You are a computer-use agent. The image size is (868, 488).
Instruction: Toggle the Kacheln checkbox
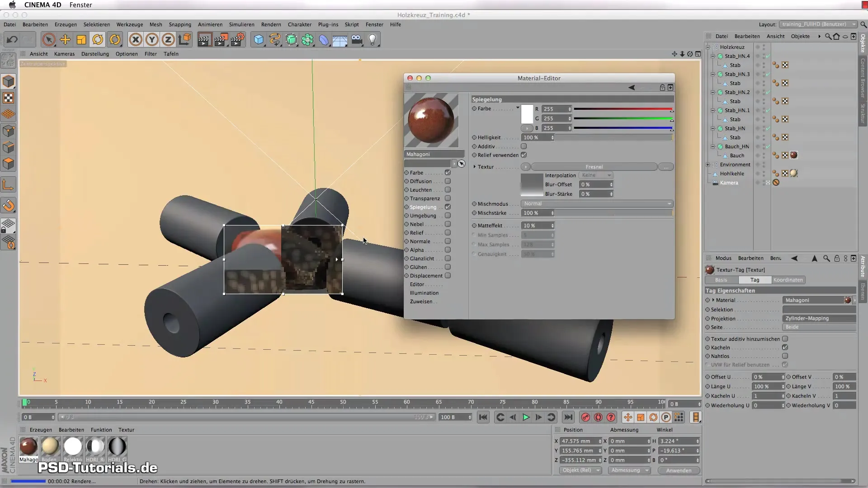point(785,347)
